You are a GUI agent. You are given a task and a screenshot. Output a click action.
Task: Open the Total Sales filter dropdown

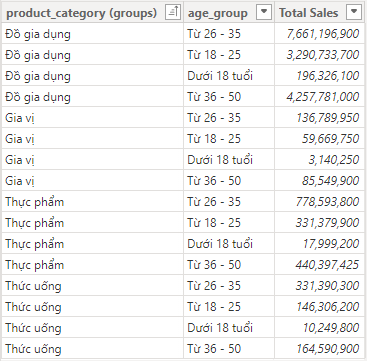pyautogui.click(x=354, y=13)
